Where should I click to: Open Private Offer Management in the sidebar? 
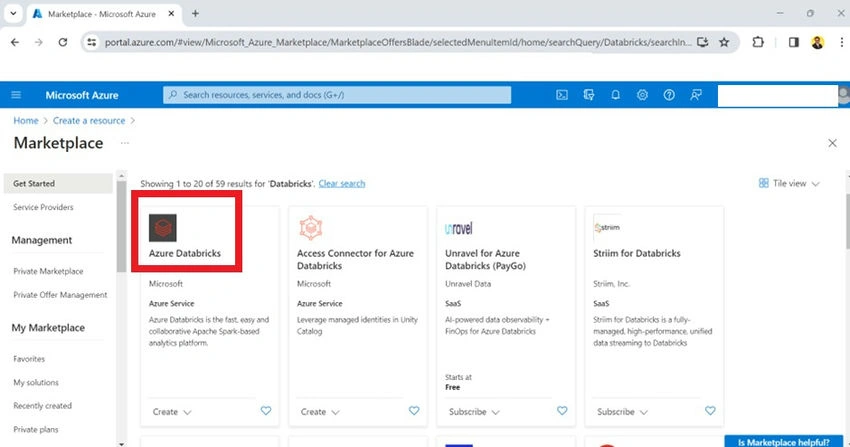click(60, 295)
